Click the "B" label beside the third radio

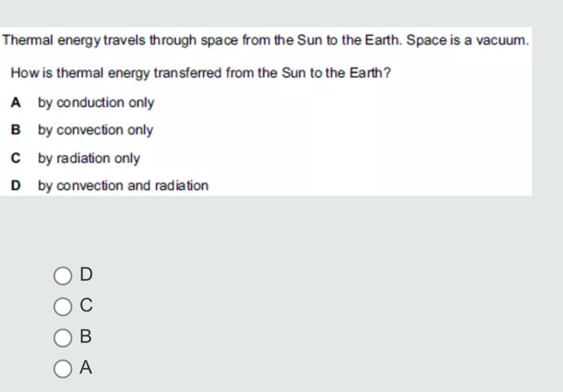coord(86,338)
